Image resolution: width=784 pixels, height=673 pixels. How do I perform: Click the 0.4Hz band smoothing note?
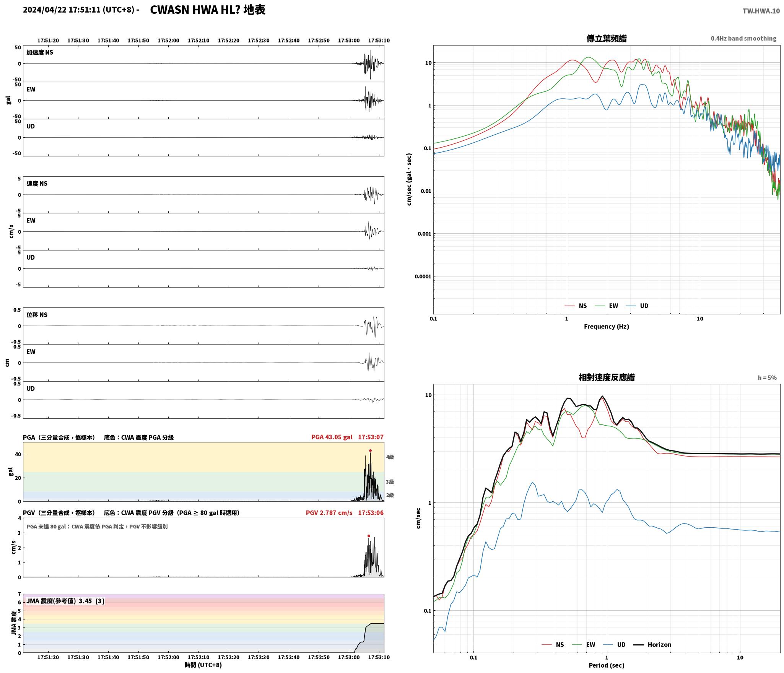pyautogui.click(x=743, y=38)
